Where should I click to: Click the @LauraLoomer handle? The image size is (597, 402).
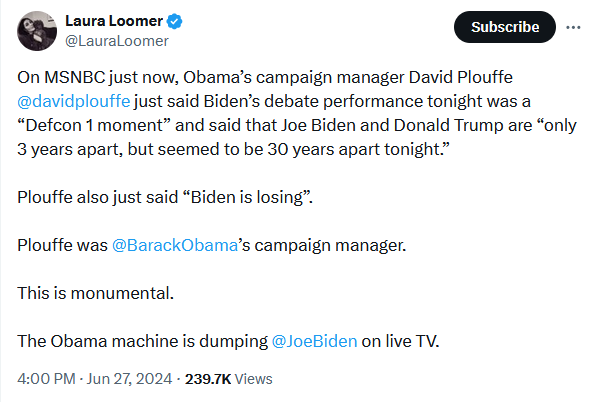tap(117, 41)
